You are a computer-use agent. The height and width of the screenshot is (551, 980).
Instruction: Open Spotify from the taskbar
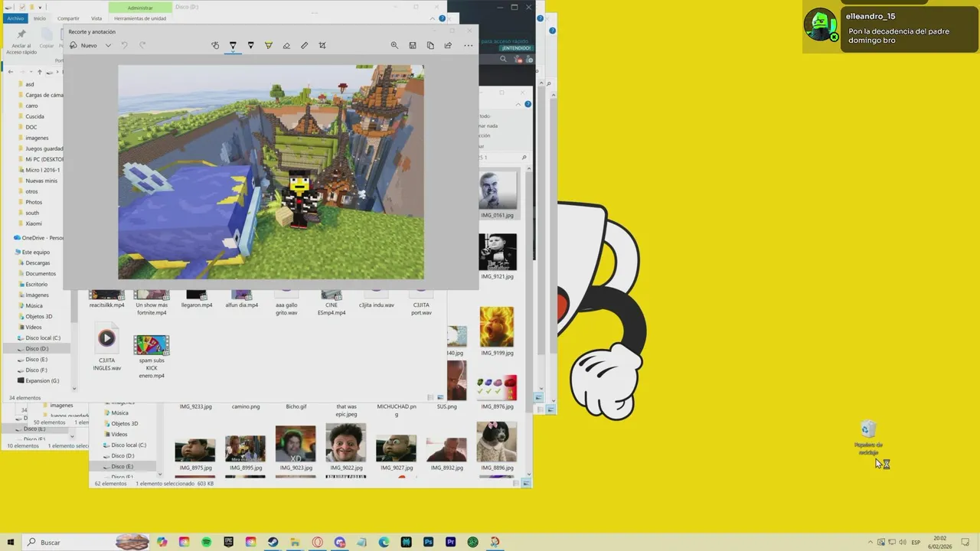pos(206,542)
